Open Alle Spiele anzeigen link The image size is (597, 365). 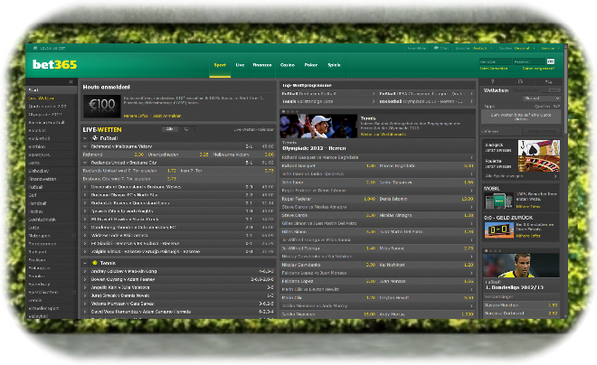[504, 176]
